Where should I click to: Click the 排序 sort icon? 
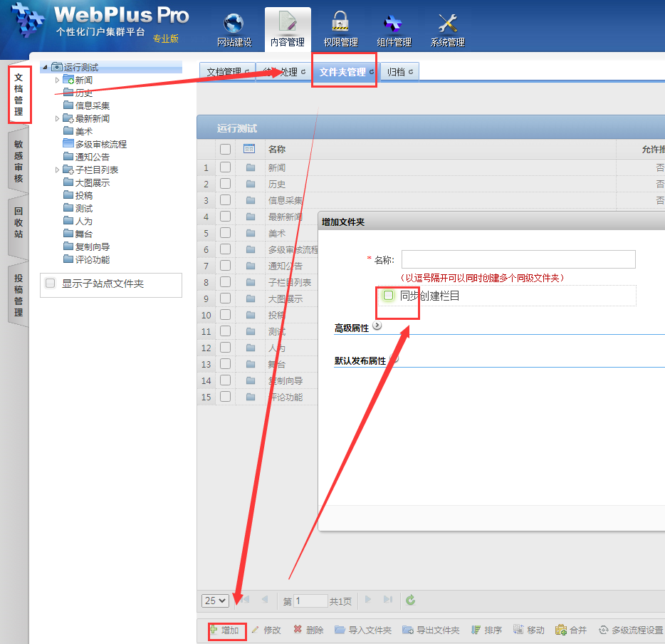point(476,630)
